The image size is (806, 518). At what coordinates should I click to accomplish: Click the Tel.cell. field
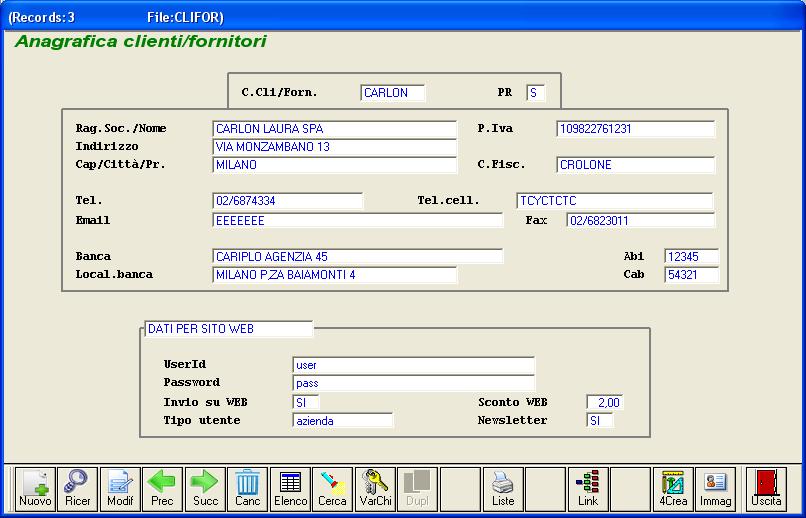pyautogui.click(x=615, y=201)
